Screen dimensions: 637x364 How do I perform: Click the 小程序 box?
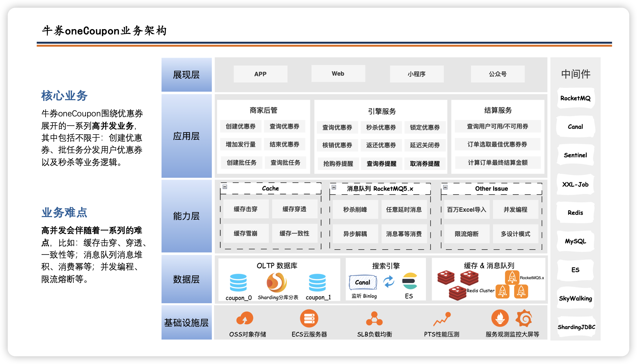[x=417, y=74]
